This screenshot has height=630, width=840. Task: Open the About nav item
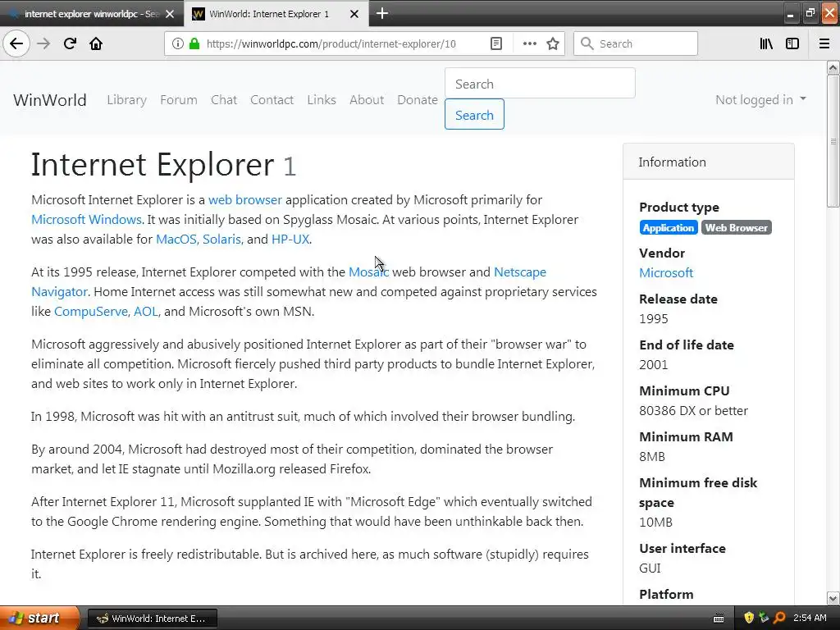point(367,99)
